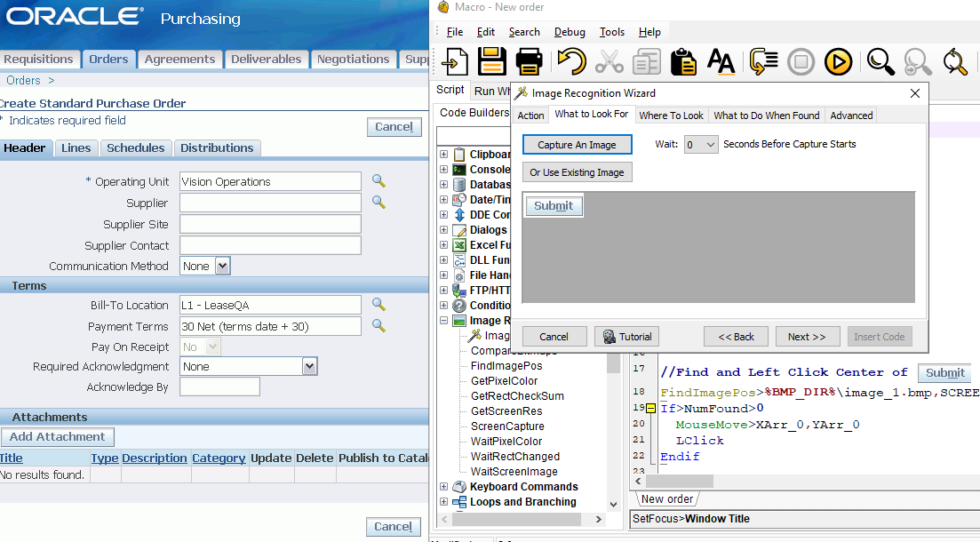This screenshot has width=980, height=542.
Task: Click the Code Builders scroll-down arrow
Action: tap(613, 505)
